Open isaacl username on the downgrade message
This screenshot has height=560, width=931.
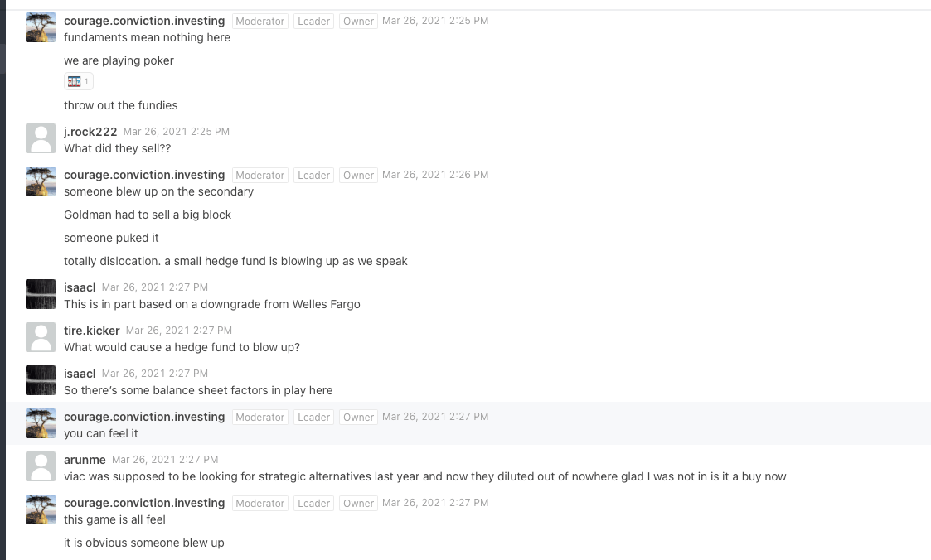80,287
